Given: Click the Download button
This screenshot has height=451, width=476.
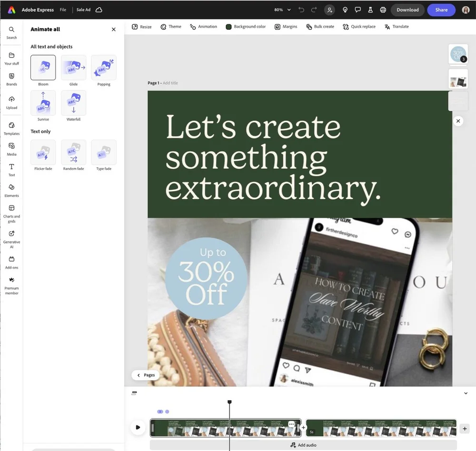Looking at the screenshot, I should coord(407,10).
